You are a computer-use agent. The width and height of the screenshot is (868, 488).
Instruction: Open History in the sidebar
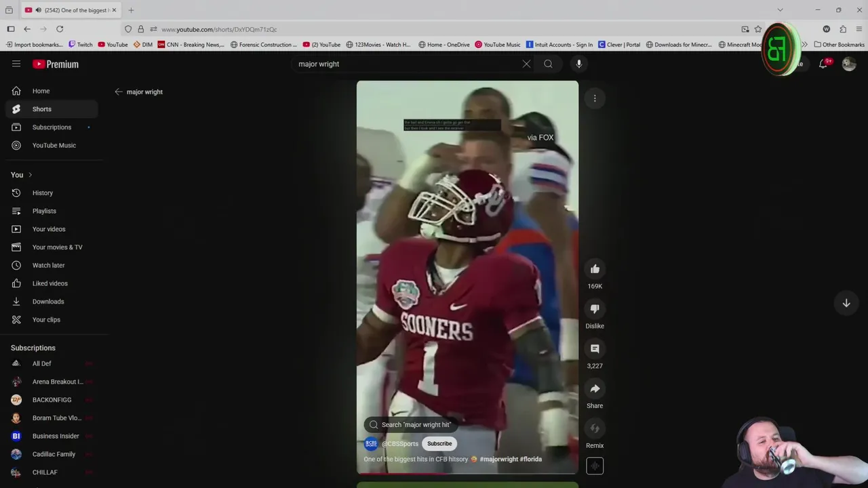[52, 193]
